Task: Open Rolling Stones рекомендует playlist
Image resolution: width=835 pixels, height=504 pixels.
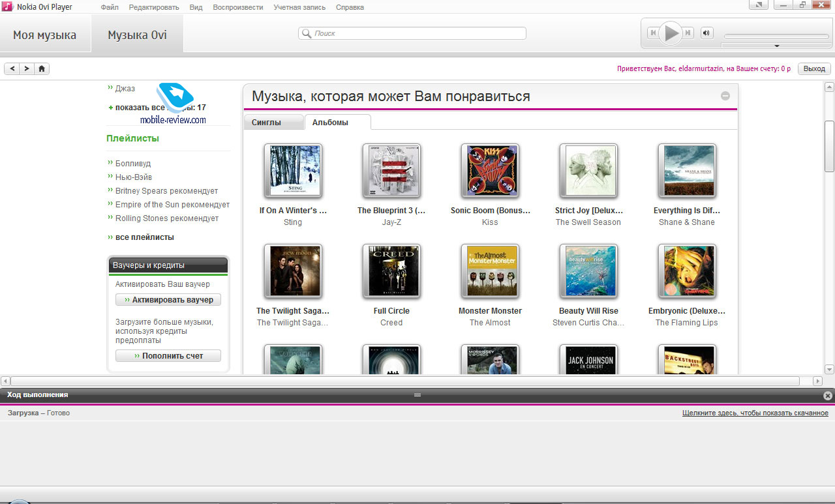Action: tap(167, 218)
